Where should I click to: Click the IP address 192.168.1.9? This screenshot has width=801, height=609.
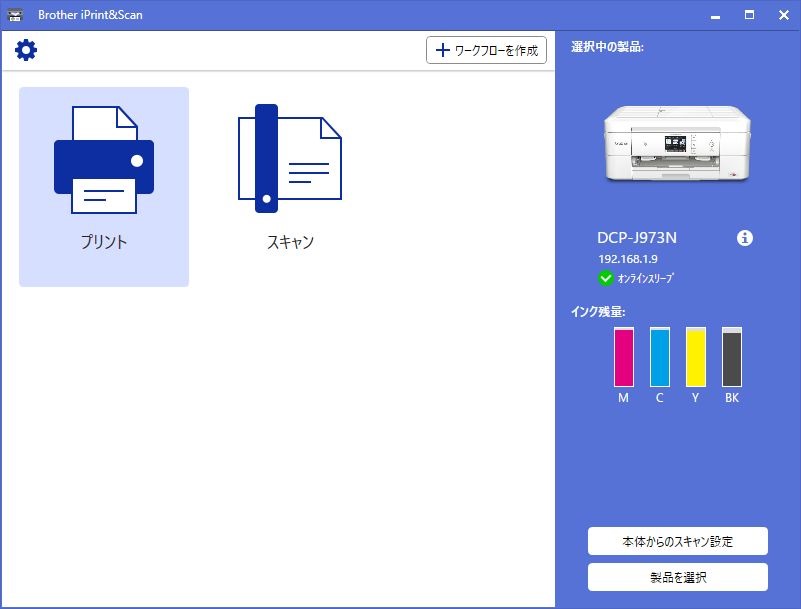628,259
